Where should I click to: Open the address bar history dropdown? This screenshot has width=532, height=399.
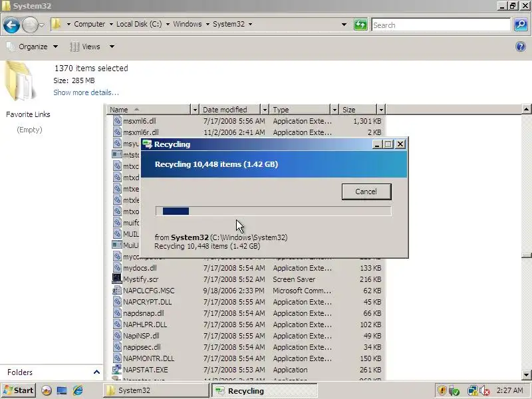[x=344, y=25]
